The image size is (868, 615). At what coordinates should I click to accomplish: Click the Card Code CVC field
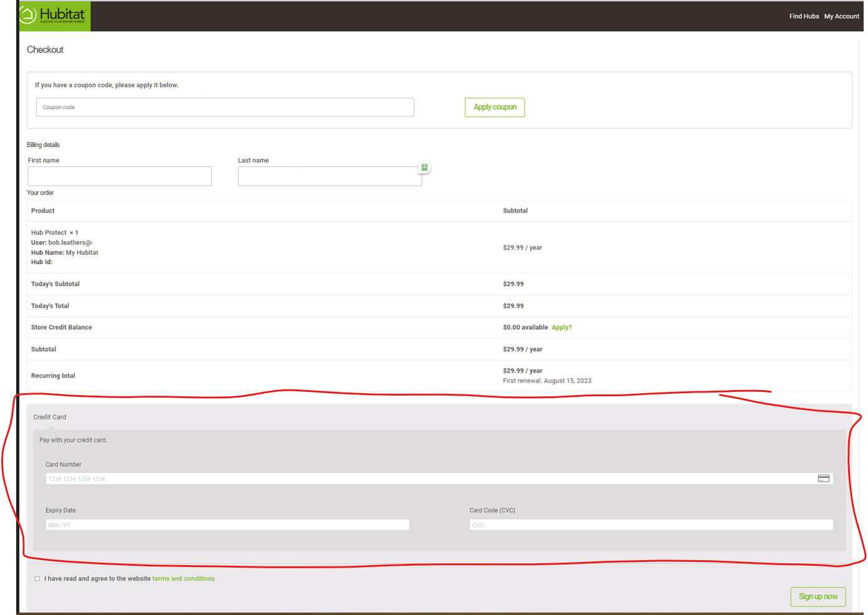tap(651, 525)
